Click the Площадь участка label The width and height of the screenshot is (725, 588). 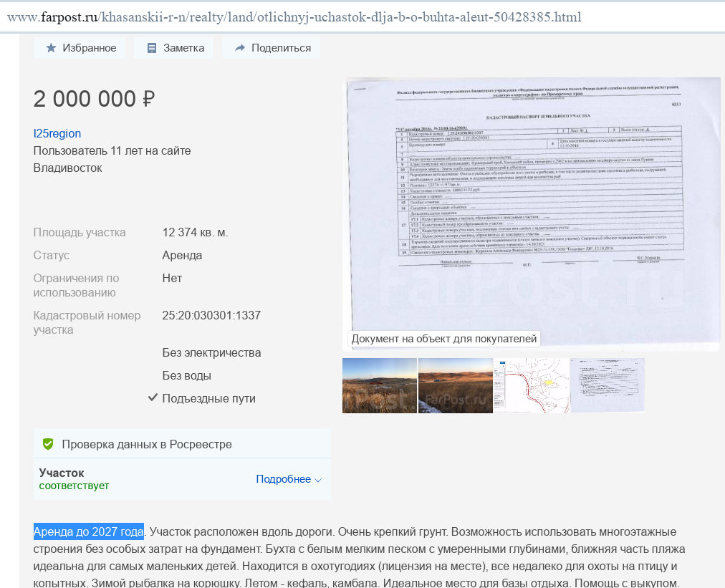point(80,232)
